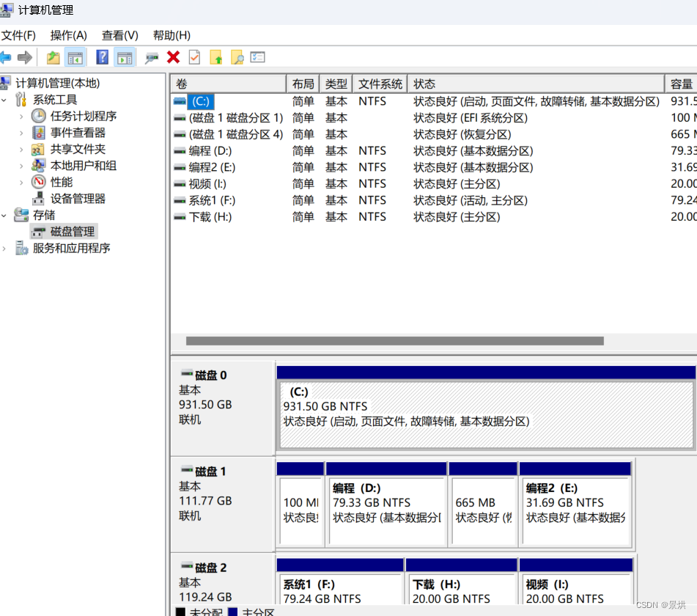697x616 pixels.
Task: Sort by the 文件系统 column header
Action: click(380, 84)
